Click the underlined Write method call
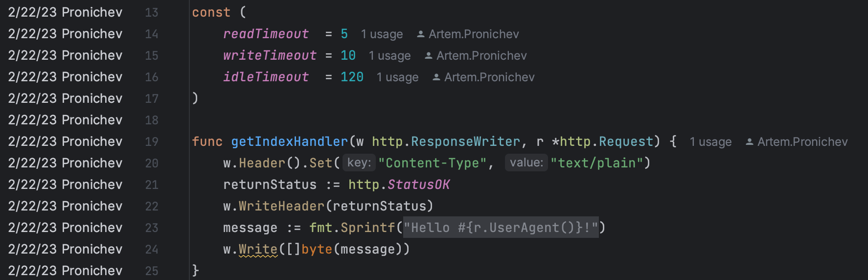Screen dimensions: 868x280 click(258, 249)
